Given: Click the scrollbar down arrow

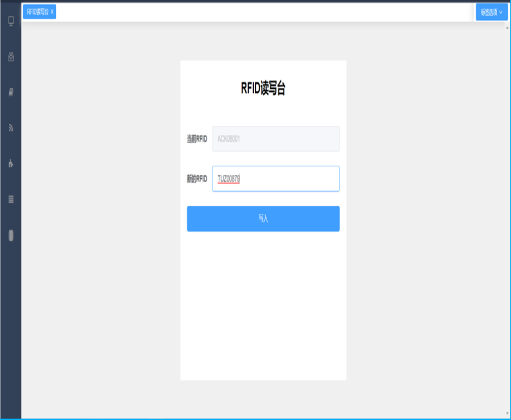Looking at the screenshot, I should [508, 413].
